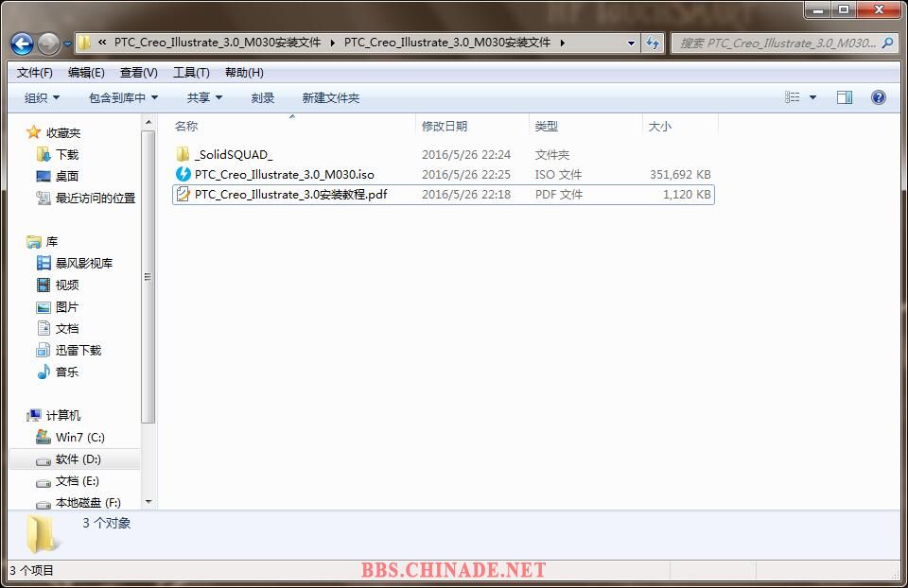Open the 文档 (E:) drive

point(77,481)
